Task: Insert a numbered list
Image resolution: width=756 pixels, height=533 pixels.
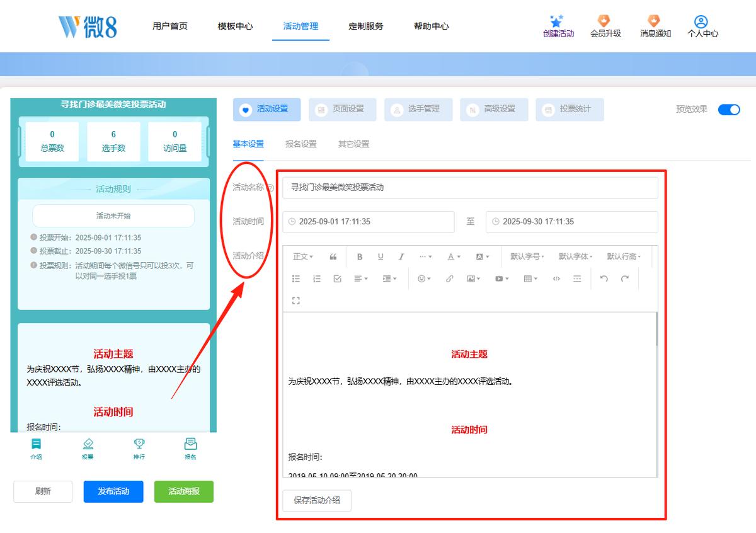Action: 317,279
